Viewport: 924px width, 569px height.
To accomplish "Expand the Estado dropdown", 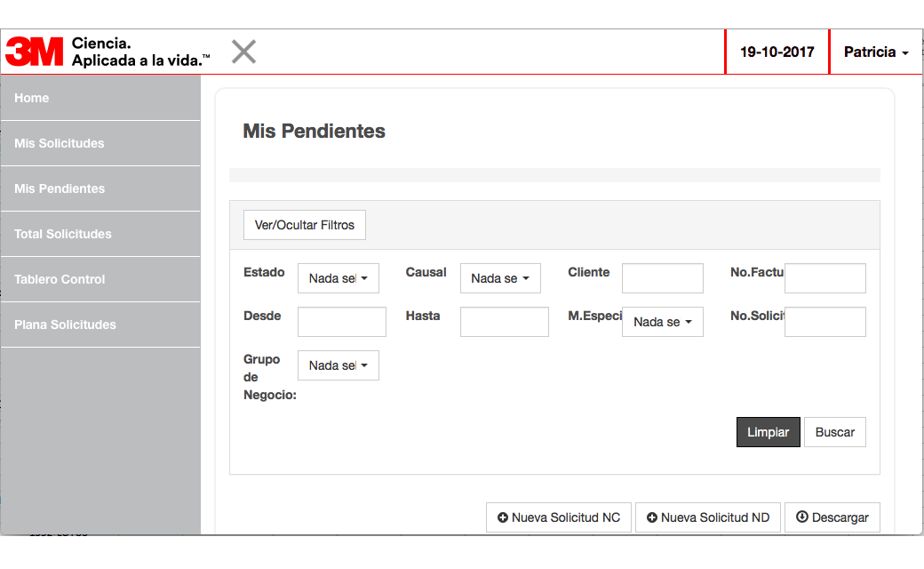I will [338, 278].
